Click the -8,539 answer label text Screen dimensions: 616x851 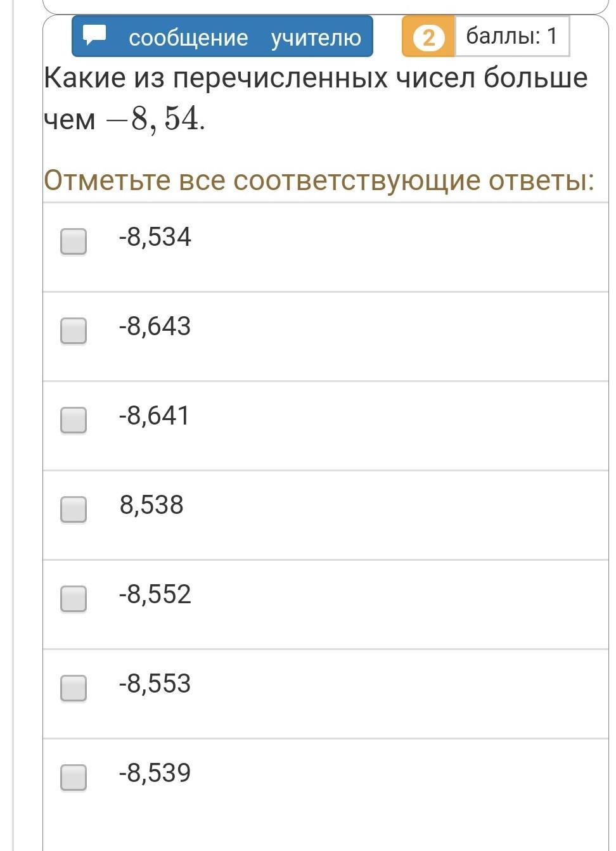point(155,773)
